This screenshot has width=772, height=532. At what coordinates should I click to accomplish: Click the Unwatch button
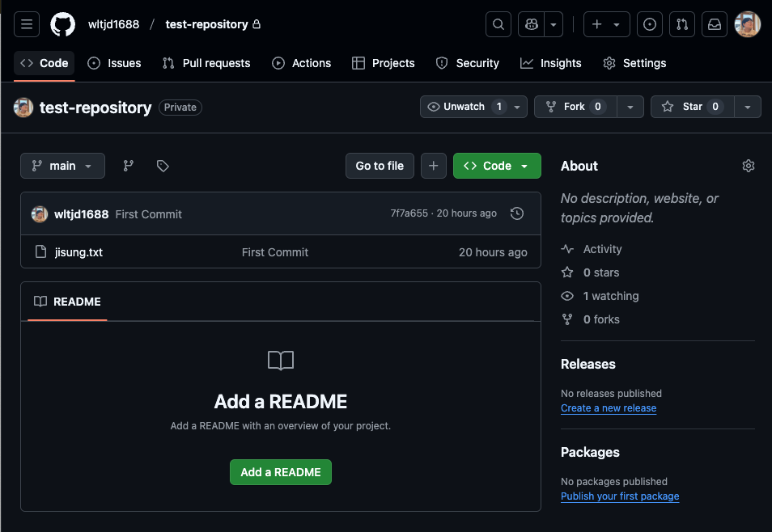click(473, 107)
